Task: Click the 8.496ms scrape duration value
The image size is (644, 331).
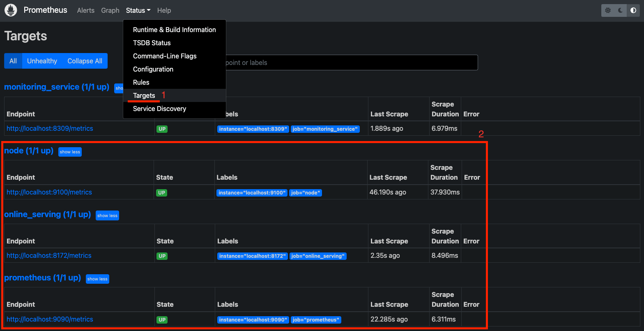Action: tap(445, 255)
